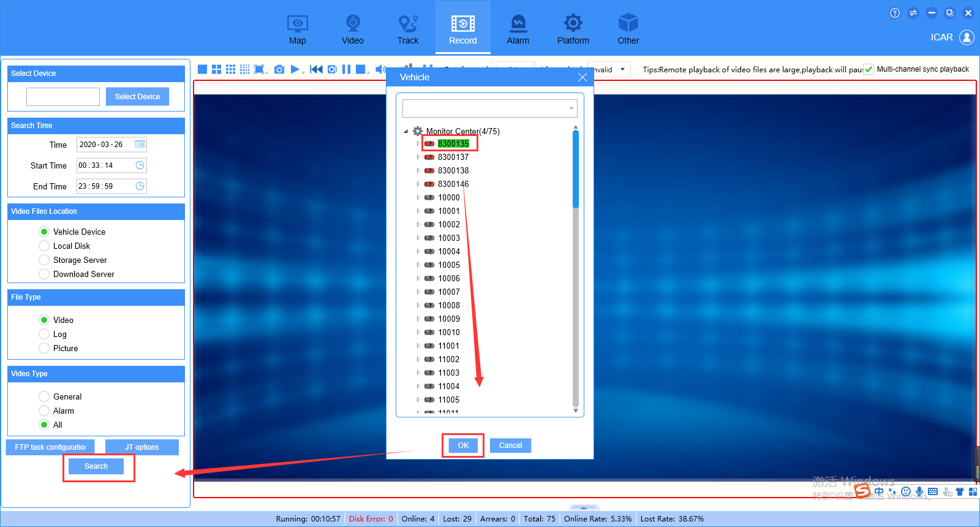
Task: Click Cancel in Vehicle dialog
Action: pyautogui.click(x=510, y=445)
